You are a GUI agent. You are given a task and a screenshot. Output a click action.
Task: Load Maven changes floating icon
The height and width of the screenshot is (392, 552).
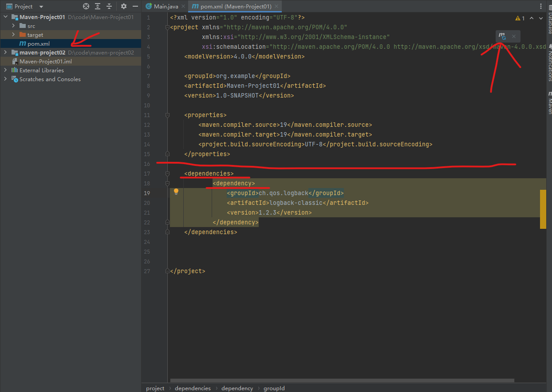(x=502, y=36)
